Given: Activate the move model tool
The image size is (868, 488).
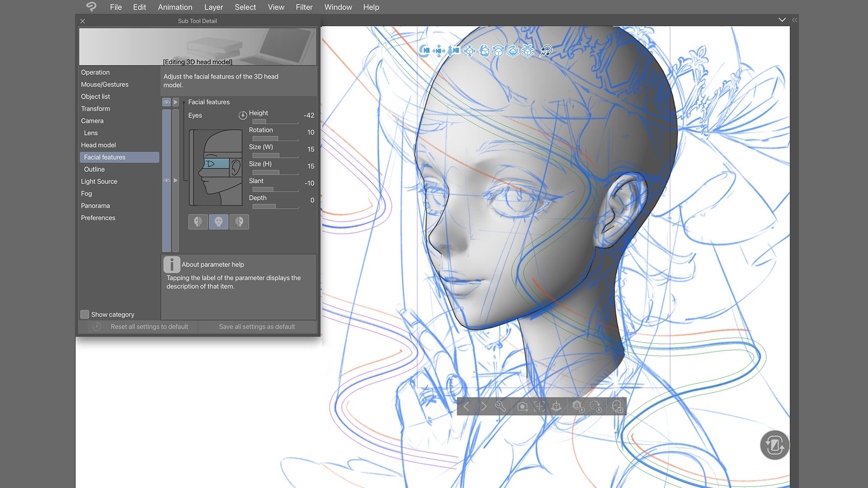Looking at the screenshot, I should tap(469, 51).
